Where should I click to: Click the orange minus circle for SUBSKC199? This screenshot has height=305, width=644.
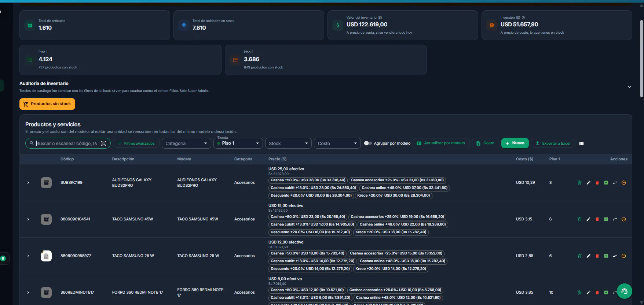(x=623, y=183)
